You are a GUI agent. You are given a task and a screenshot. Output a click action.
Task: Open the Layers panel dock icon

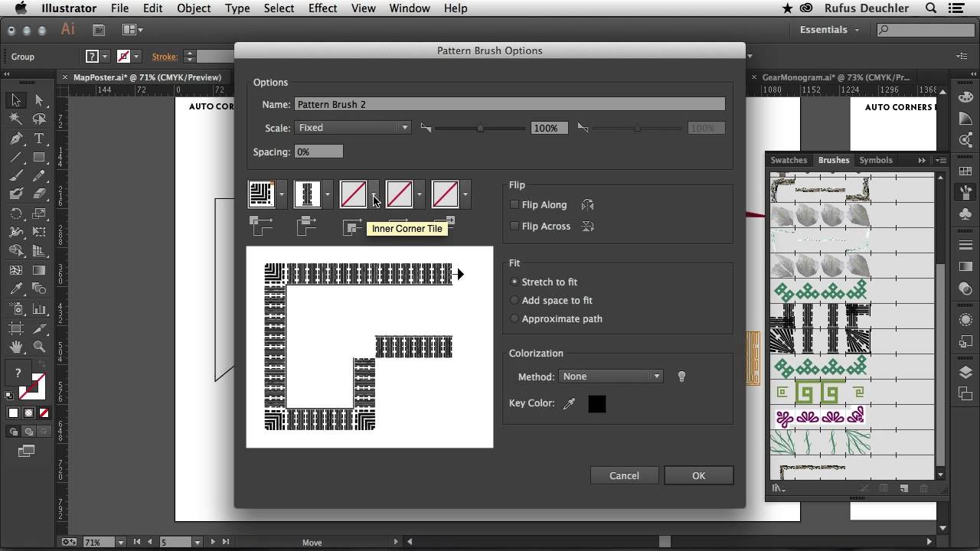click(965, 373)
